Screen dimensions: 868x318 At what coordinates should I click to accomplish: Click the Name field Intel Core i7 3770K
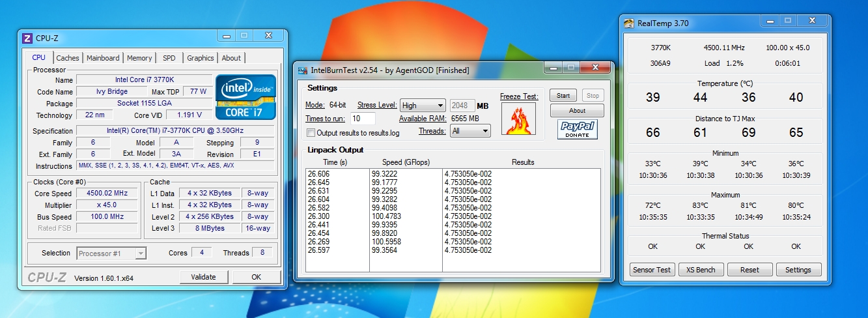pos(145,79)
